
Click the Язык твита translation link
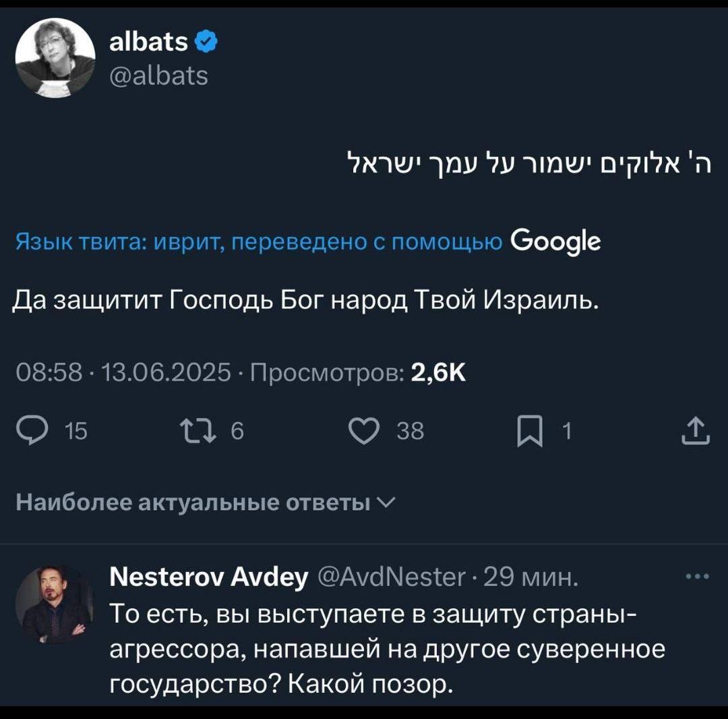[258, 241]
